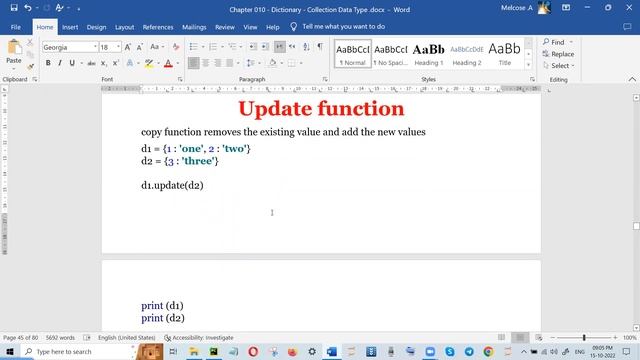Image resolution: width=640 pixels, height=360 pixels.
Task: Expand the Styles gallery more arrow
Action: (x=528, y=64)
